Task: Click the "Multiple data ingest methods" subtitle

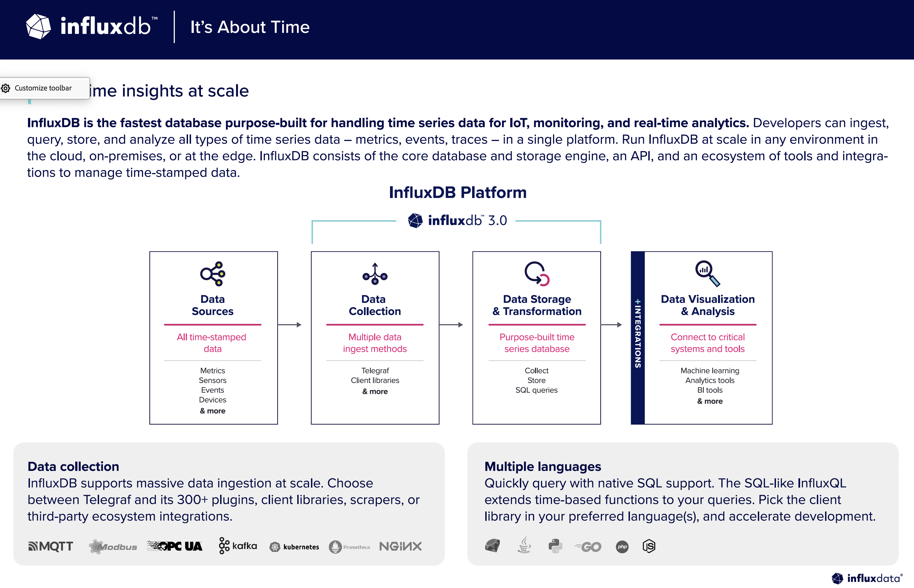Action: pyautogui.click(x=375, y=343)
